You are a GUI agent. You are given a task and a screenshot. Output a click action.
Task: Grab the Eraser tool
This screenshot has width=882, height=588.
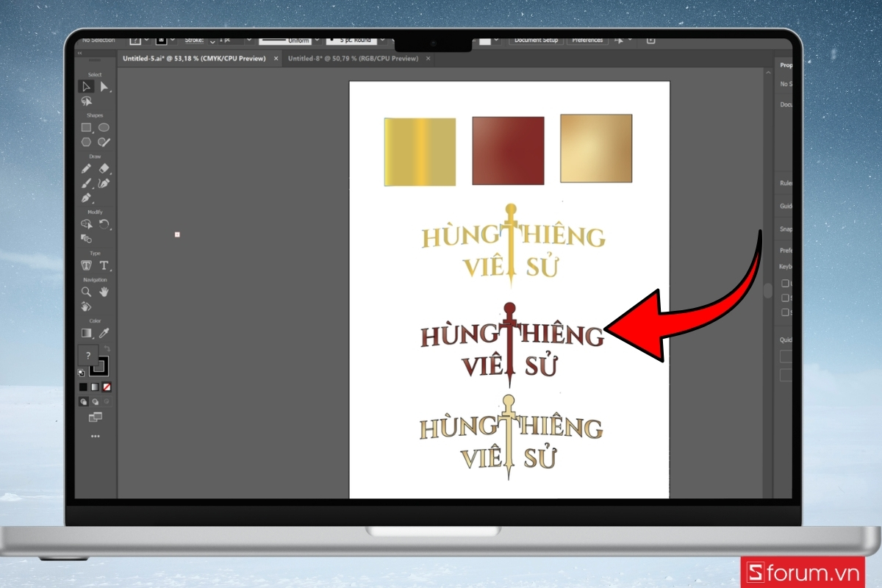[104, 168]
